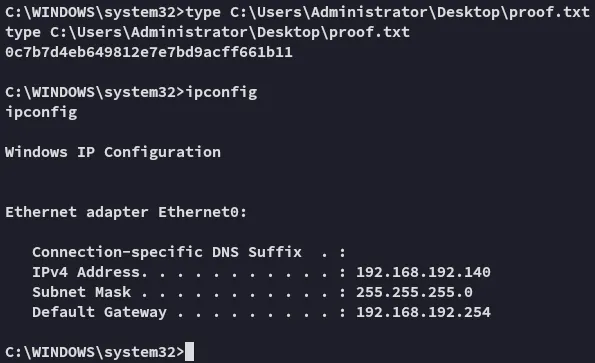Viewport: 595px width, 363px height.
Task: Click the 'ipconfig' command after the prompt
Action: coord(221,93)
